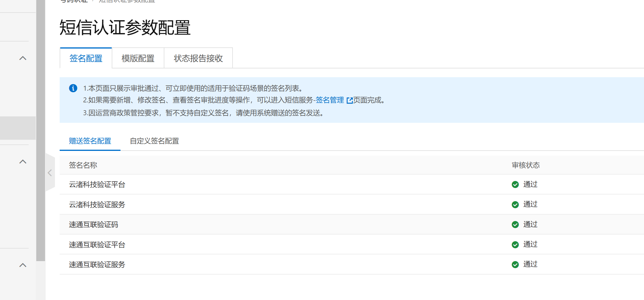The height and width of the screenshot is (300, 644).
Task: Click the blue info icon in notice banner
Action: [73, 88]
